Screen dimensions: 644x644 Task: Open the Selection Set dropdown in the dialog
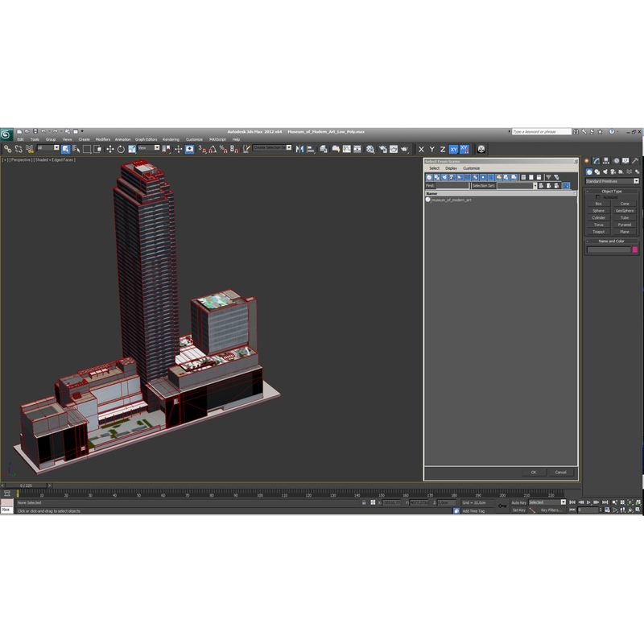[x=535, y=184]
